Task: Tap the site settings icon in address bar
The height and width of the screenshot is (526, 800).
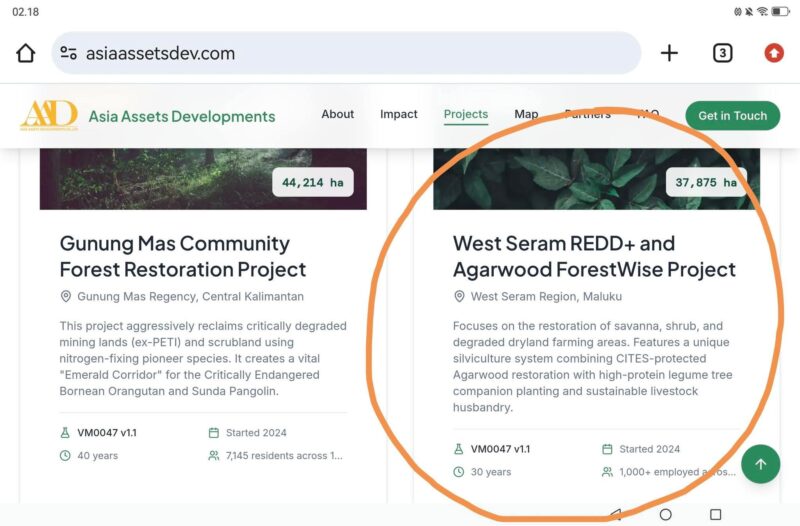Action: 69,54
